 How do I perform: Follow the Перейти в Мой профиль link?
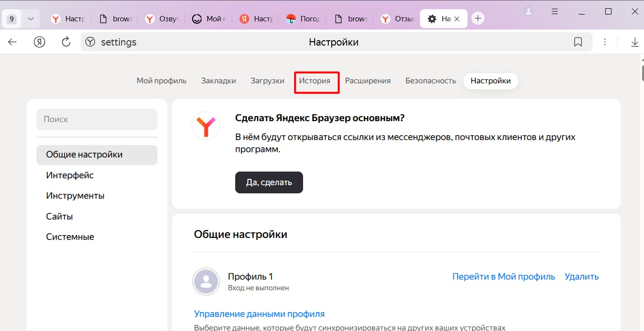coord(503,277)
